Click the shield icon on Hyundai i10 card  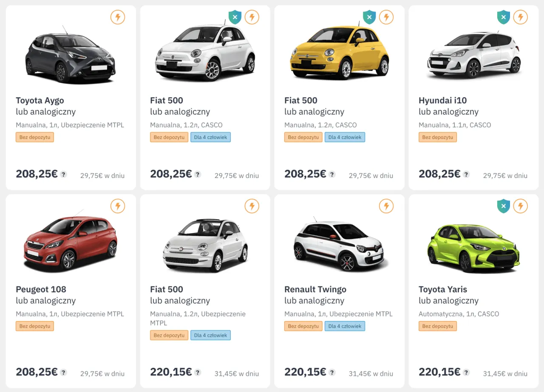504,17
